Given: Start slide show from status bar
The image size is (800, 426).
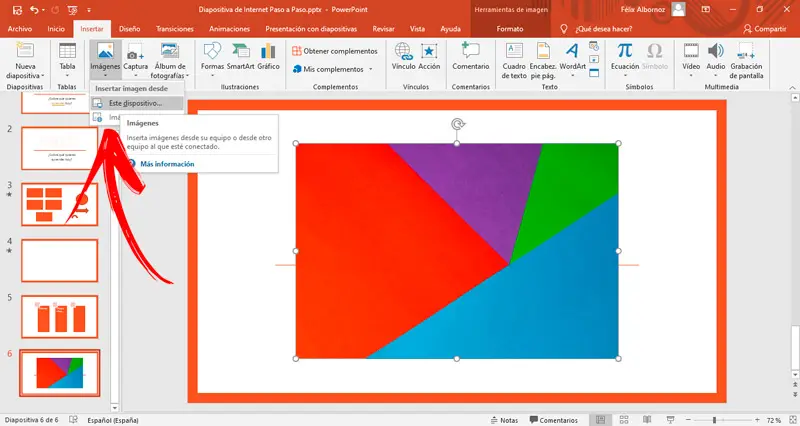Looking at the screenshot, I should pos(670,420).
